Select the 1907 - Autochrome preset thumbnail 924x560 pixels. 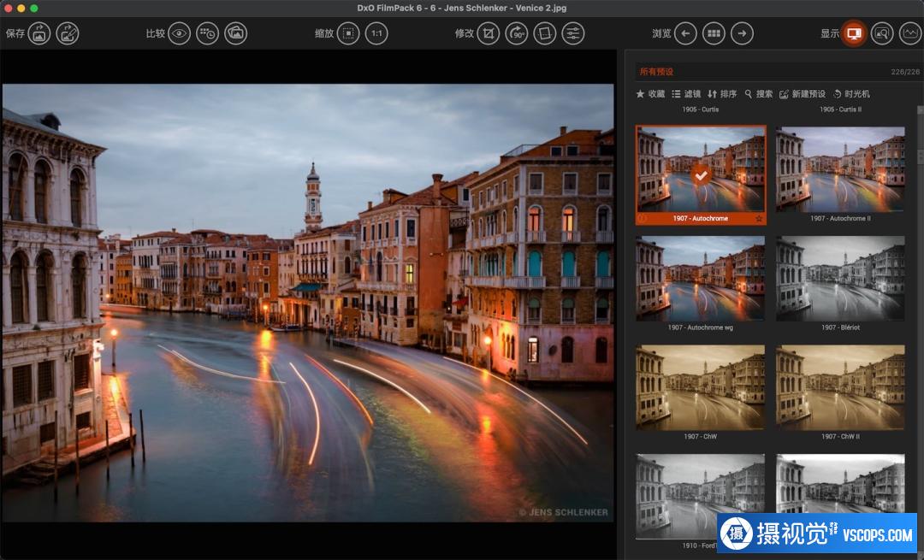701,169
